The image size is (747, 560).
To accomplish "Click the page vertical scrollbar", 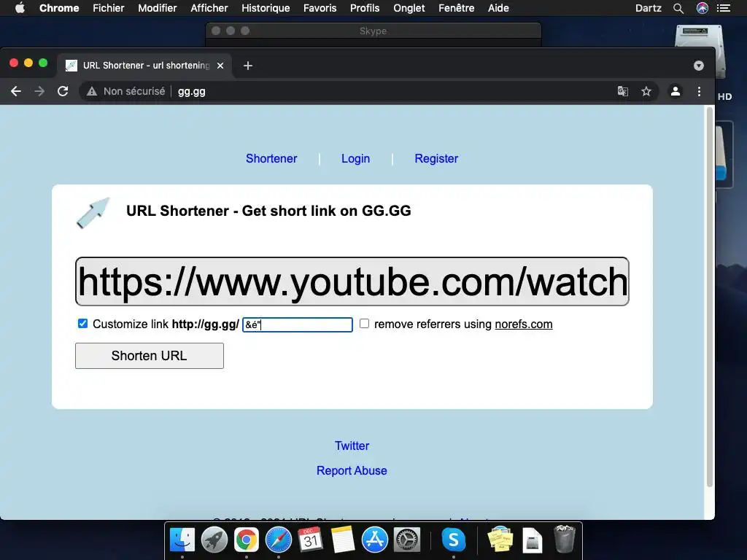I will (x=709, y=297).
